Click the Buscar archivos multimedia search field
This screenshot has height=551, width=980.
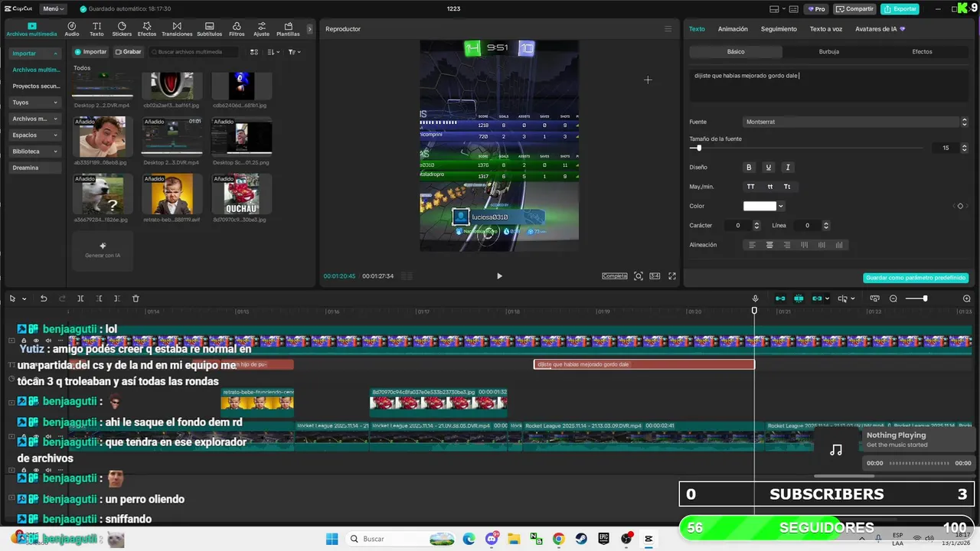tap(194, 52)
